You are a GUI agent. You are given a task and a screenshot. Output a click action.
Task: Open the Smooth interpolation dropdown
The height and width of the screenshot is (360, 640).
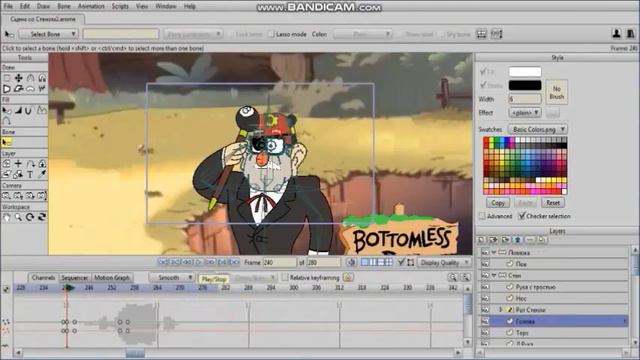171,278
